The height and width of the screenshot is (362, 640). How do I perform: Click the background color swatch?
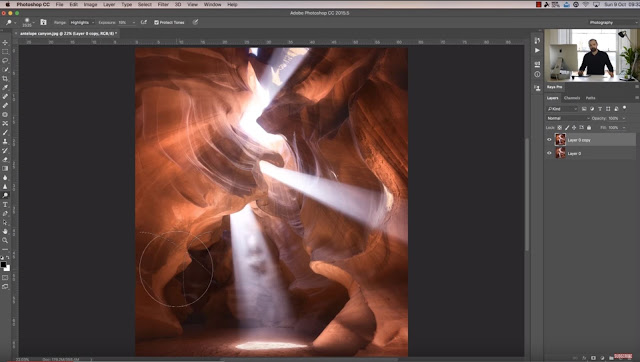[8, 268]
